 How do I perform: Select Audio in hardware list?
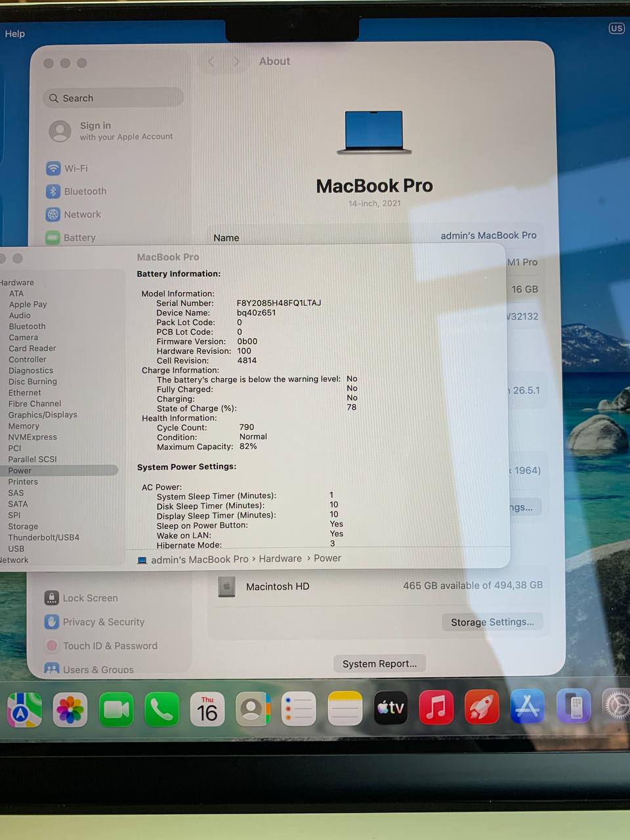click(x=20, y=316)
